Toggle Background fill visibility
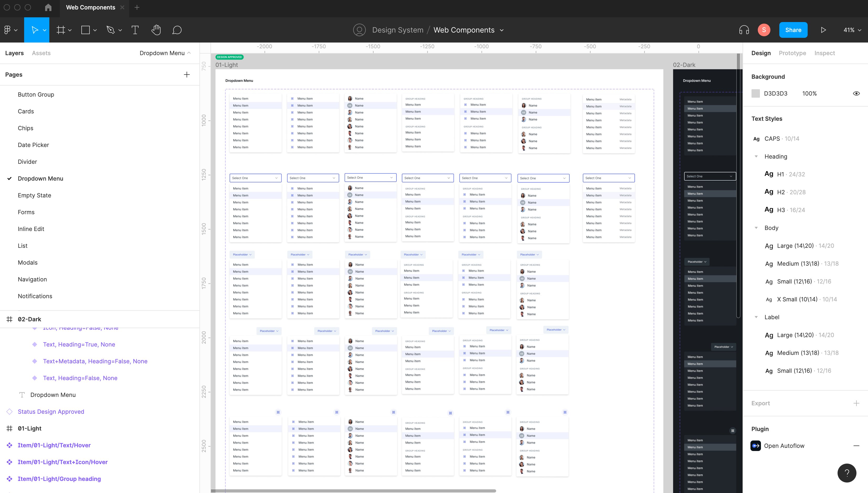 coord(856,93)
